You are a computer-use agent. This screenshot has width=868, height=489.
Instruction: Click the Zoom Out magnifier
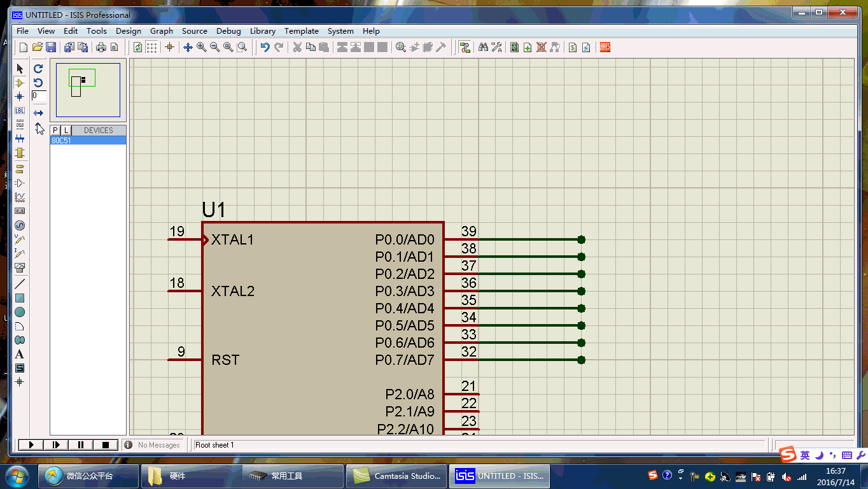click(x=215, y=47)
